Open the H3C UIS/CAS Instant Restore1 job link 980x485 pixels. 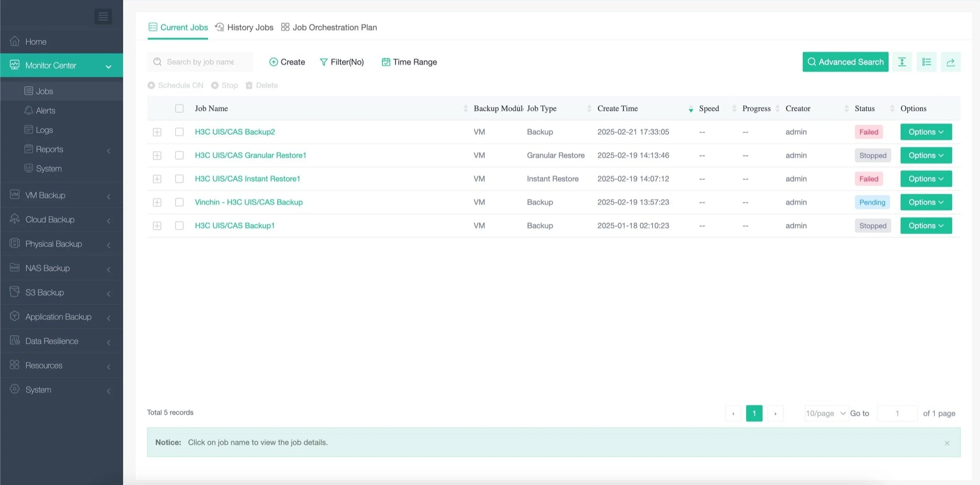pyautogui.click(x=247, y=179)
